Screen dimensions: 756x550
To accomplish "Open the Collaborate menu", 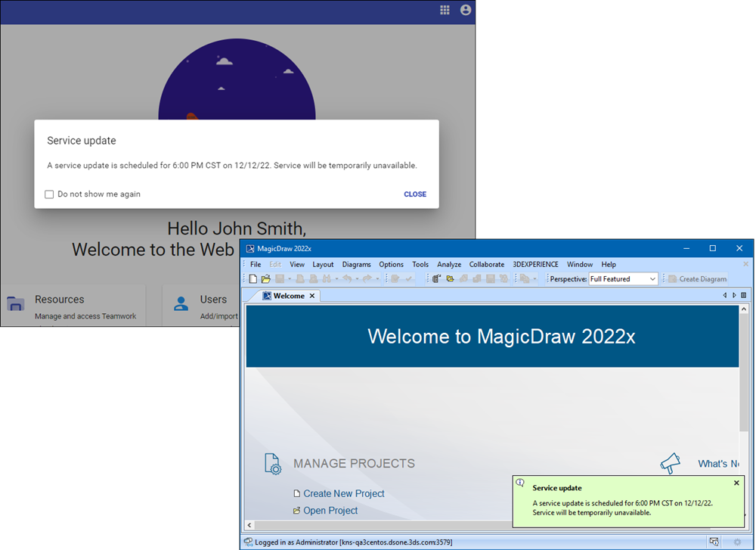I will [486, 264].
